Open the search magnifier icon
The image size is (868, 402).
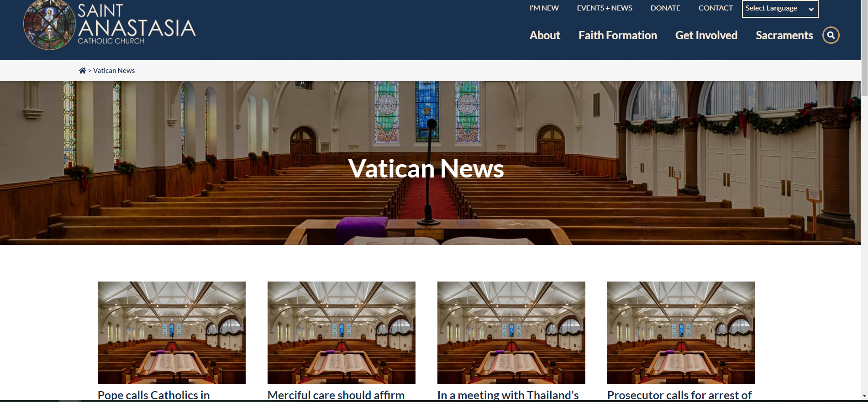[x=831, y=35]
